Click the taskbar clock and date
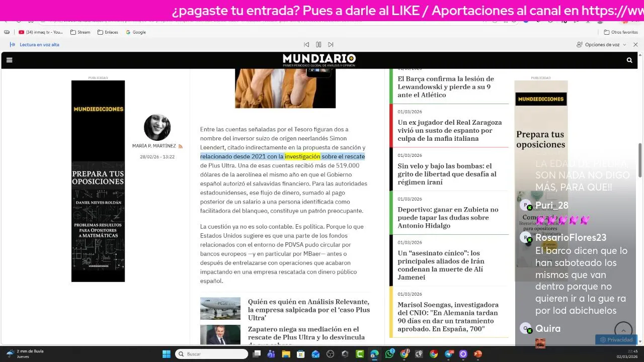This screenshot has width=644, height=362. [627, 354]
